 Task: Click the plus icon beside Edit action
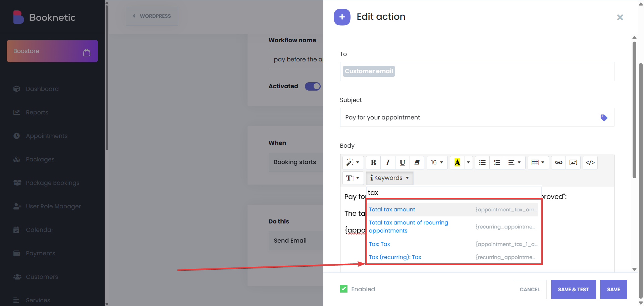[x=342, y=17]
